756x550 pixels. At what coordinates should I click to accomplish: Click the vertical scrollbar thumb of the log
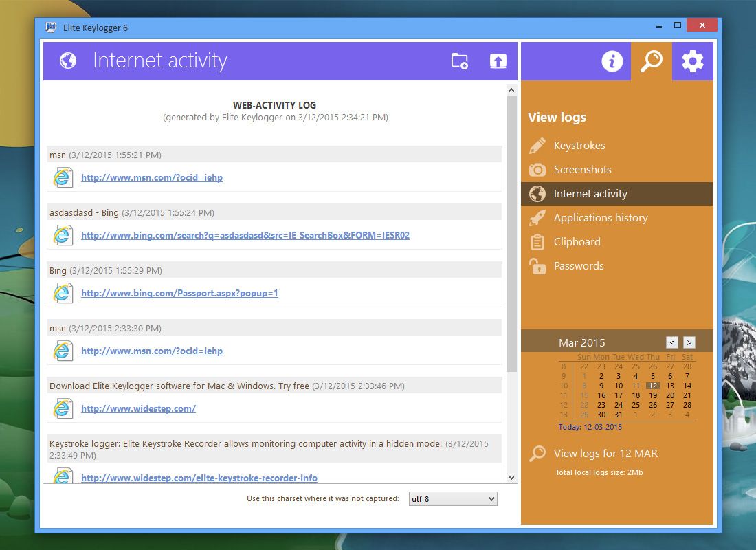pyautogui.click(x=511, y=234)
